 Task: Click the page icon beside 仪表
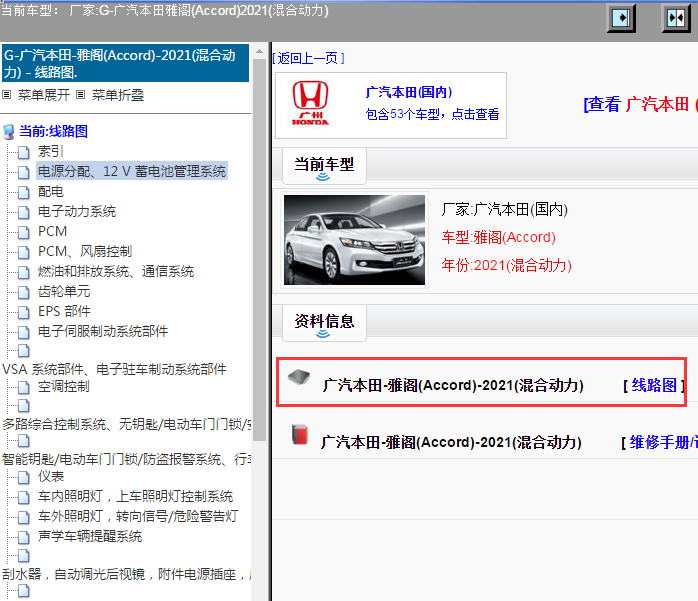point(24,477)
